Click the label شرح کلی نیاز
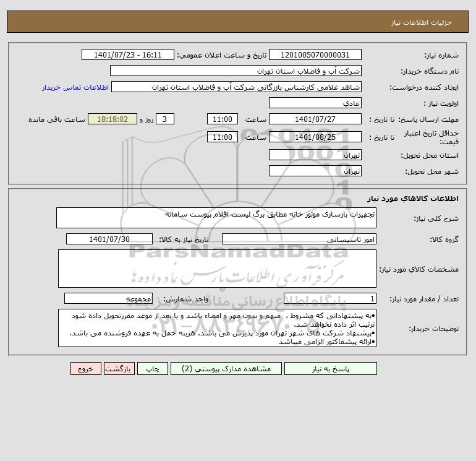Screen dimensions: 476x461 436,218
